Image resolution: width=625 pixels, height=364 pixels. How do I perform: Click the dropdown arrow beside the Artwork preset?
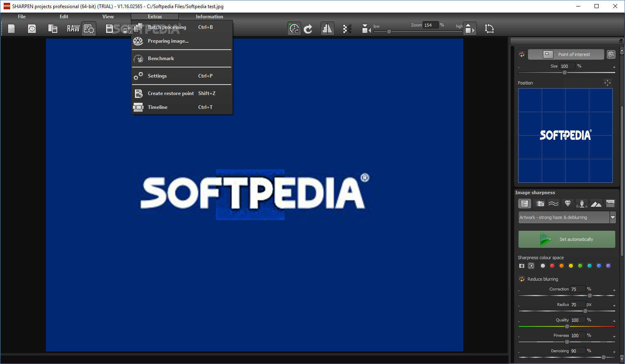(613, 218)
